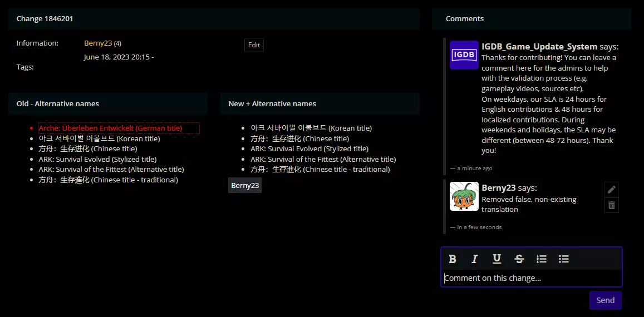Open Berny23 profile link in Information

tap(98, 43)
